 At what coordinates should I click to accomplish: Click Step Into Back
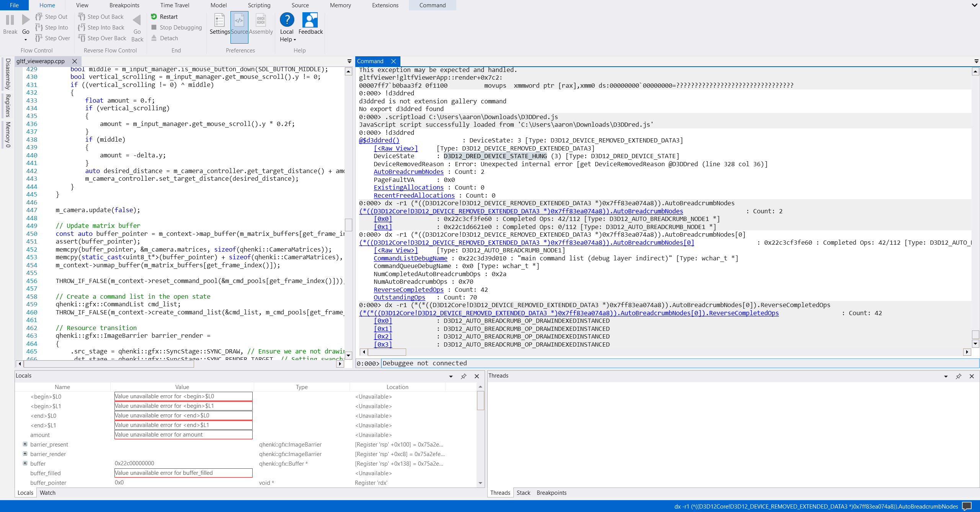click(101, 28)
